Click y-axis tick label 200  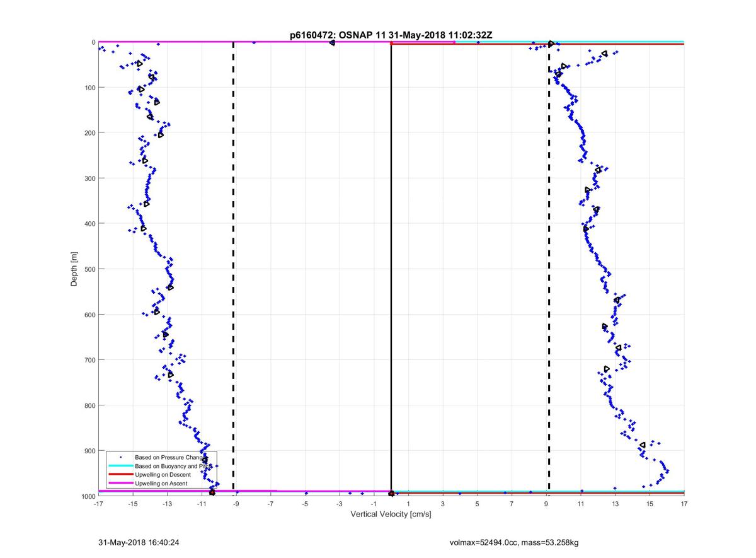pyautogui.click(x=89, y=132)
